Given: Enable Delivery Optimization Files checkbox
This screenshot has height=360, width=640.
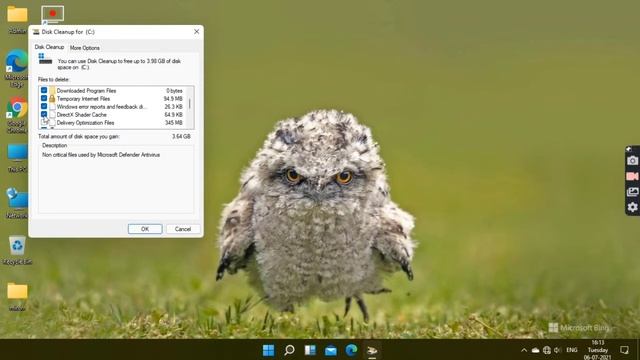Looking at the screenshot, I should coord(44,122).
